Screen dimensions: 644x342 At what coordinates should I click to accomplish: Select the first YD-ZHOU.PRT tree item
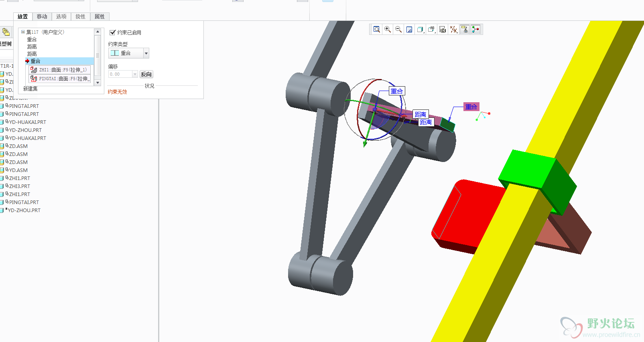(x=25, y=130)
